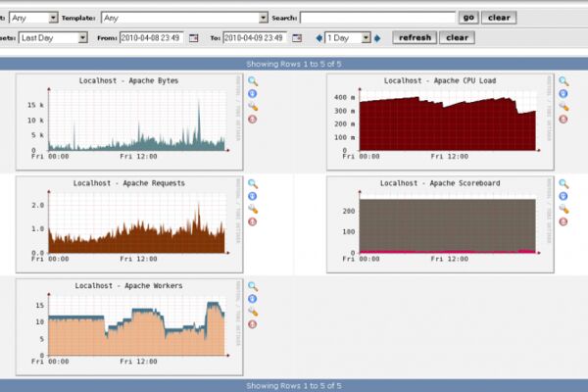Shift time range backward with left diamond arrow

(319, 38)
